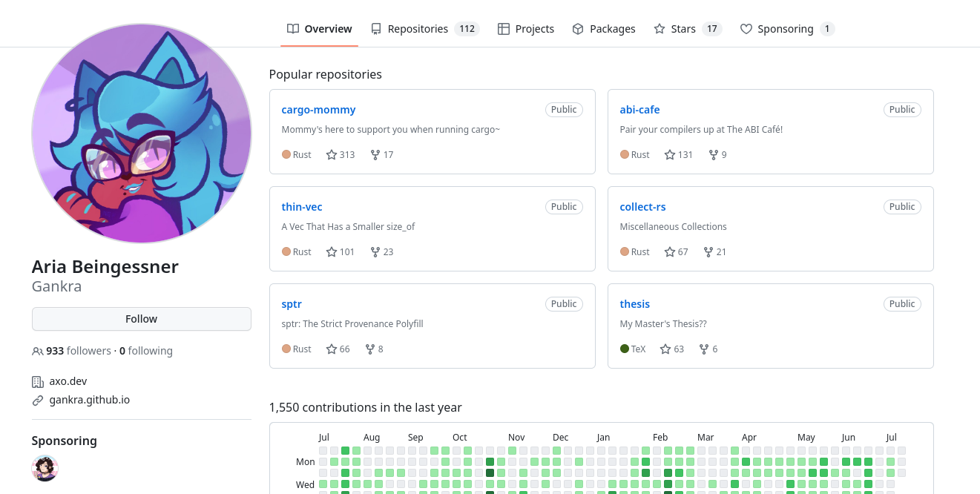
Task: Click the "My Master's Thesis??" description
Action: (x=663, y=324)
